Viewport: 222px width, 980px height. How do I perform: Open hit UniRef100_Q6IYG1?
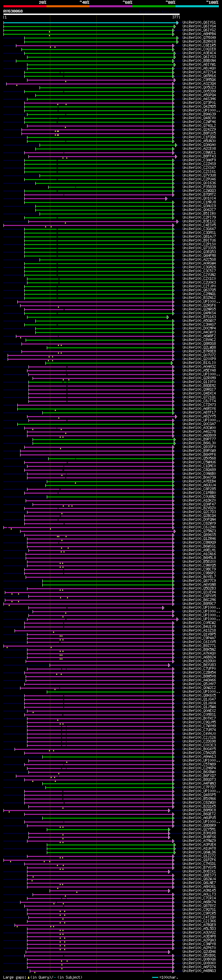[x=199, y=23]
